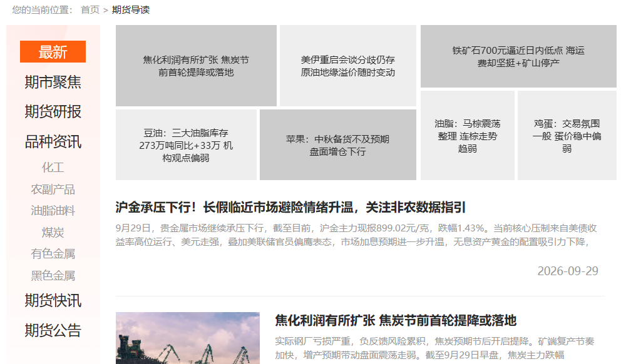Select the 煤炭 subcategory
The height and width of the screenshot is (364, 621).
(x=53, y=232)
